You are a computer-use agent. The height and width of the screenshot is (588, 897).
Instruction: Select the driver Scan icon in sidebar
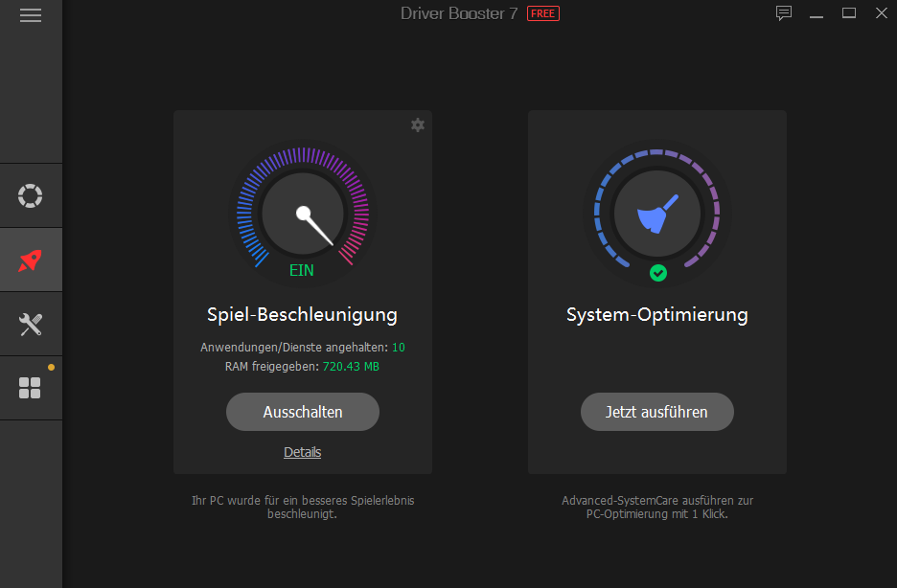click(30, 195)
